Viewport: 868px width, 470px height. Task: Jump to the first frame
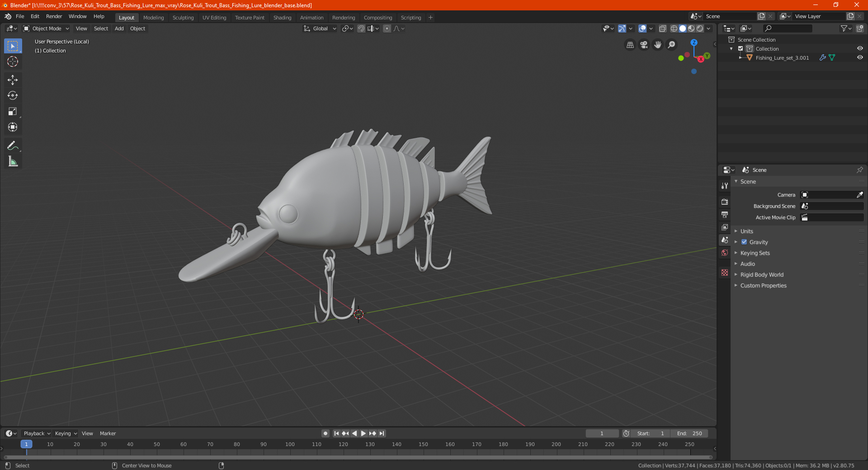click(x=336, y=433)
